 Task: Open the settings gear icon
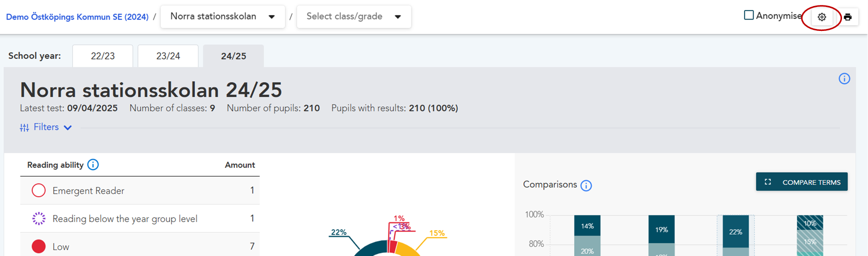point(821,17)
